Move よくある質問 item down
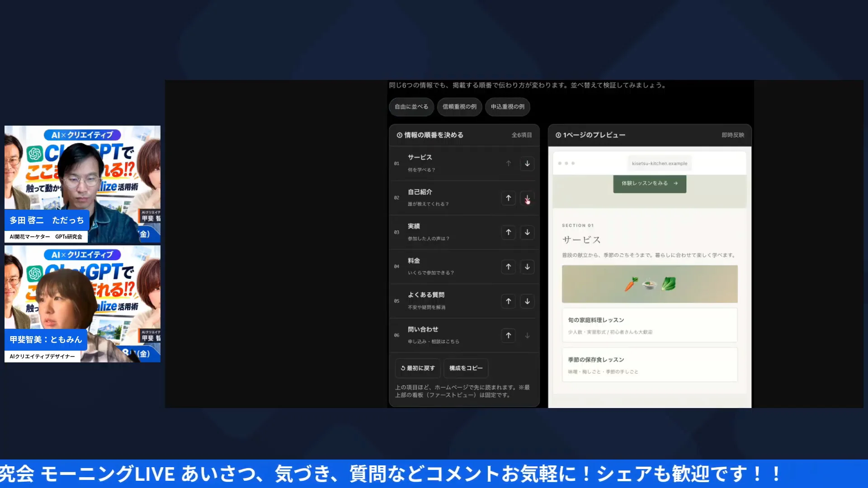This screenshot has width=868, height=488. pos(527,301)
